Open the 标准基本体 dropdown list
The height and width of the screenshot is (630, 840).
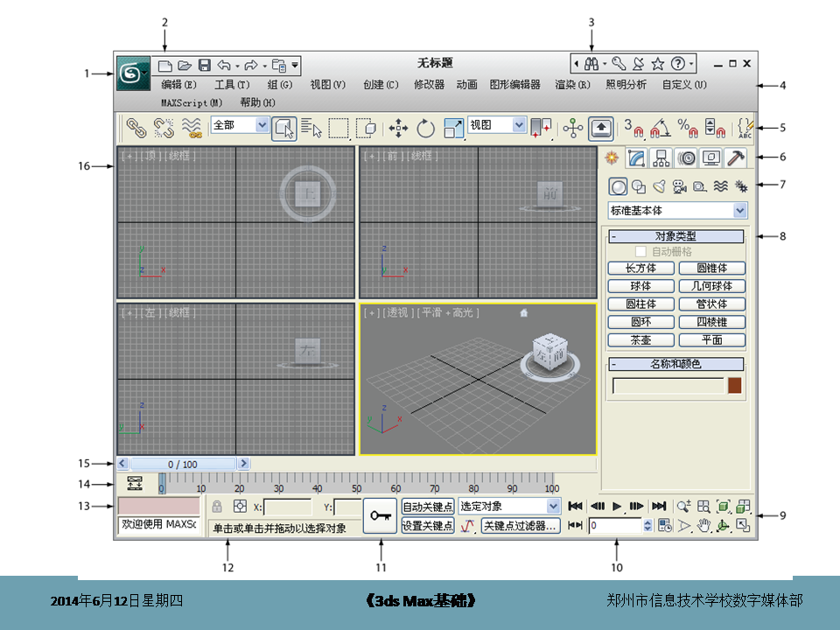pos(740,210)
